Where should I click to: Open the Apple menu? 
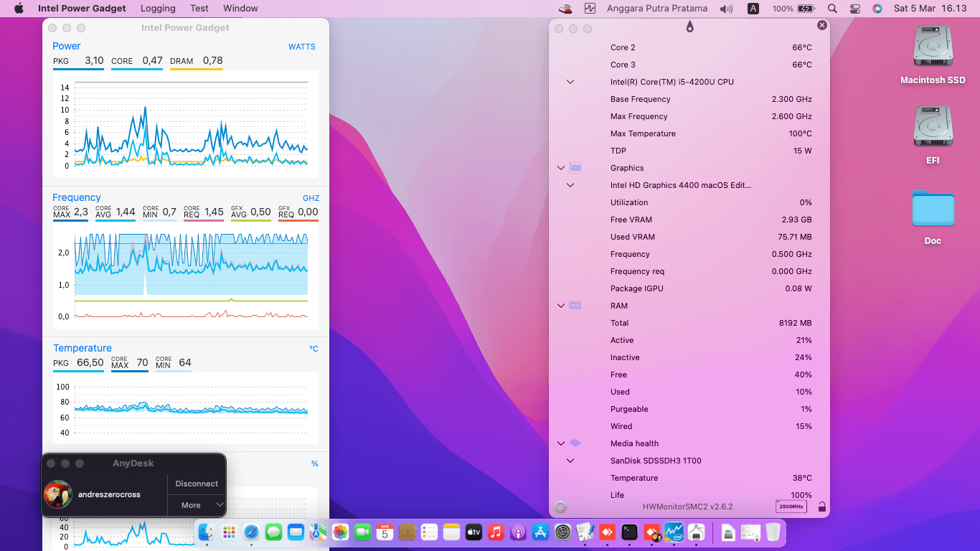(19, 9)
